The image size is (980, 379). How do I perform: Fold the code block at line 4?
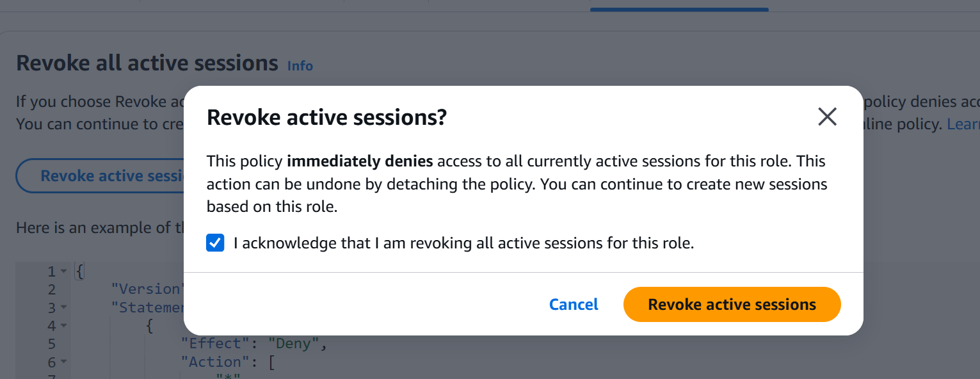tap(63, 326)
